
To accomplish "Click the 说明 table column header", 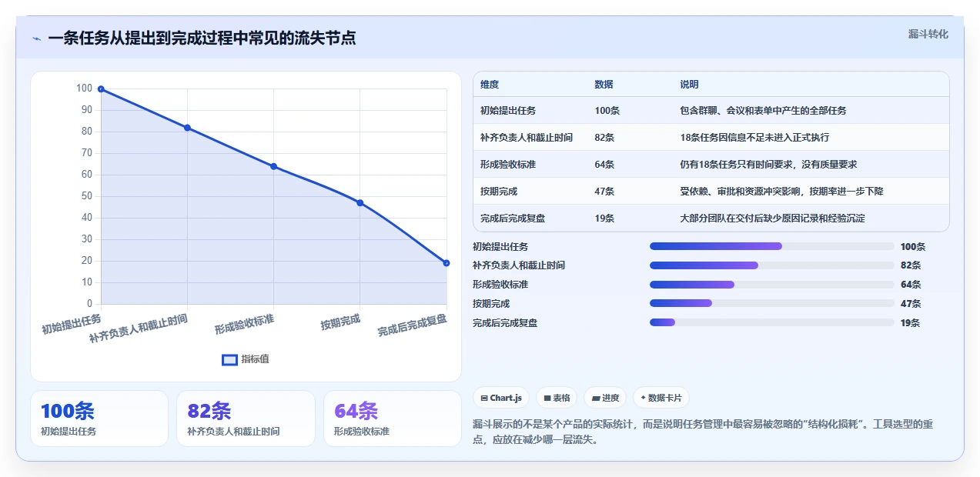I will coord(690,85).
